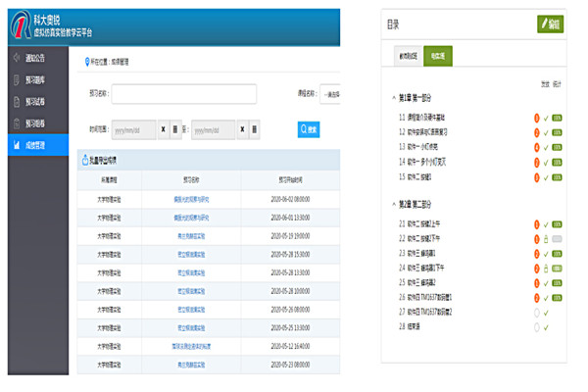Viewport: 588px width, 392px height.
Task: Open section 2.8 in the catalog
Action: coord(409,327)
